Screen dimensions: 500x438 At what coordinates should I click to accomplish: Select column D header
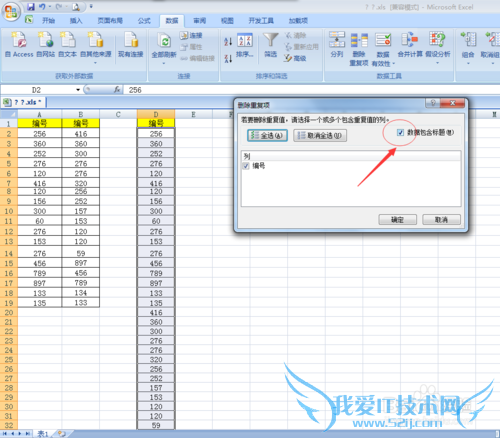pyautogui.click(x=156, y=114)
